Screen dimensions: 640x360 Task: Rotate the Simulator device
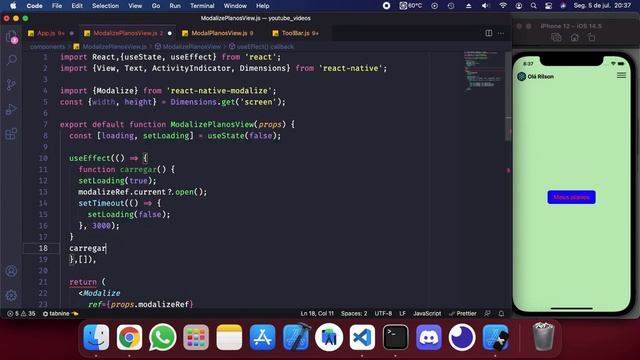(591, 38)
